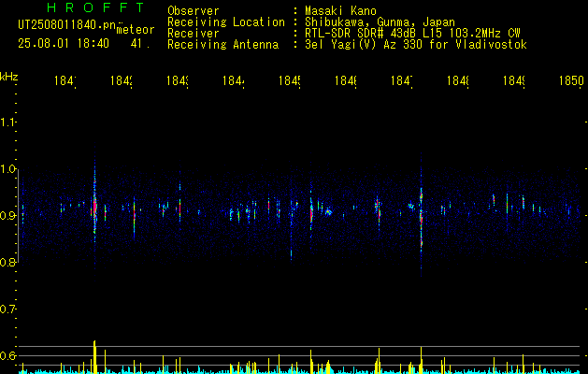This screenshot has height=374, width=588.
Task: Click RTL-SDR SDR# 43dB receiver details
Action: pyautogui.click(x=412, y=34)
